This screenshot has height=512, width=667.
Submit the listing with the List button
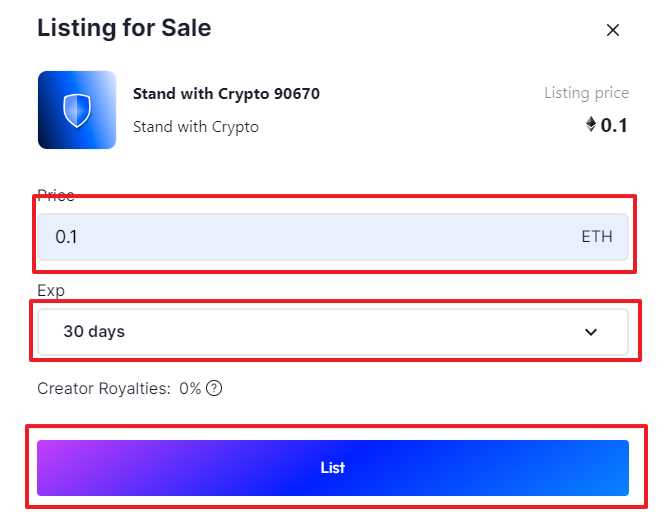333,468
